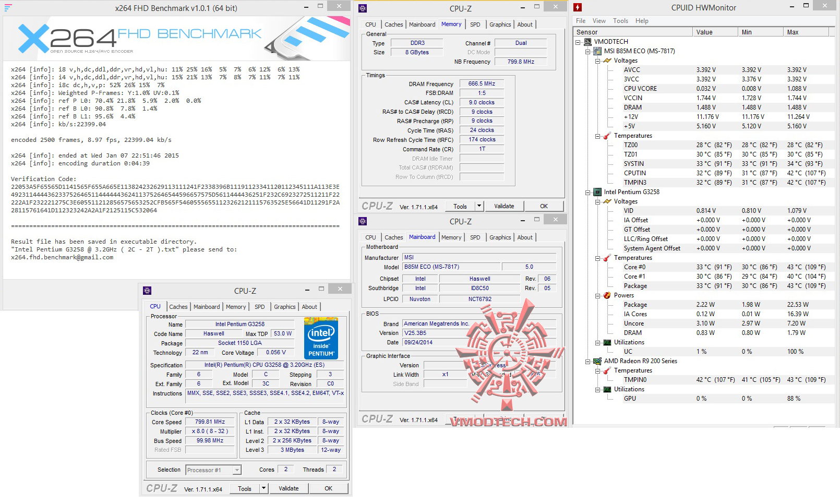Click the DRAM Frequency value 666.5 MHz
Viewport: 840px width, 504px height.
point(482,83)
